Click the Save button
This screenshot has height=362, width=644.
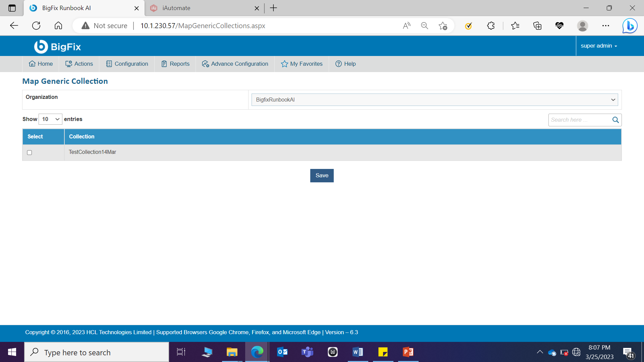pyautogui.click(x=322, y=176)
